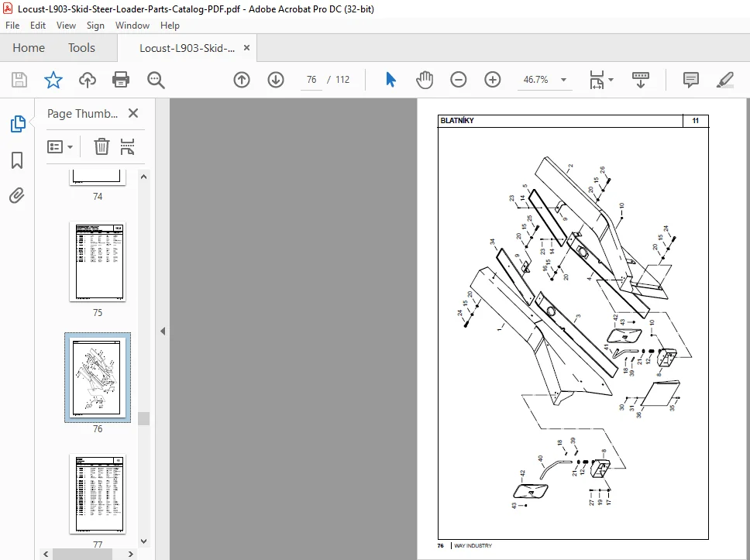Click the fit page scrolling icon
The image size is (750, 560).
[597, 79]
